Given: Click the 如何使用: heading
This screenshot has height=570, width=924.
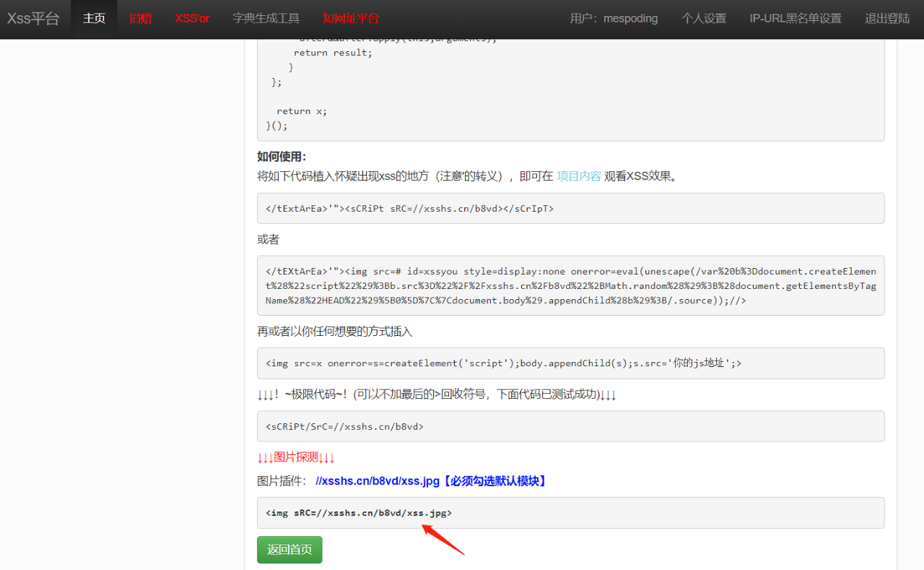Looking at the screenshot, I should (x=282, y=157).
